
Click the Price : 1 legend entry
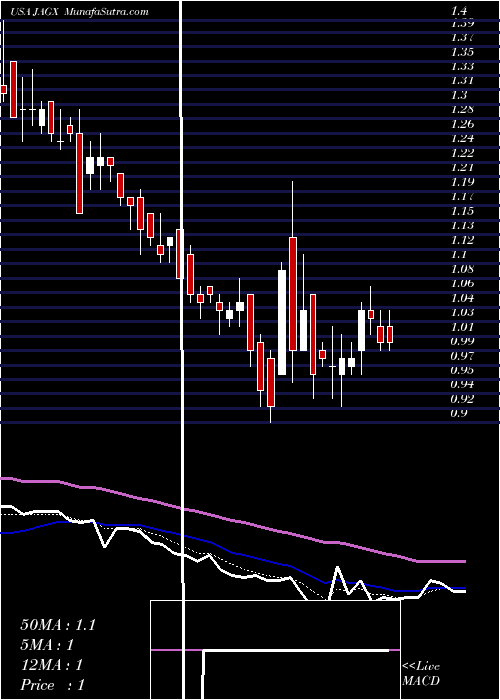[52, 685]
